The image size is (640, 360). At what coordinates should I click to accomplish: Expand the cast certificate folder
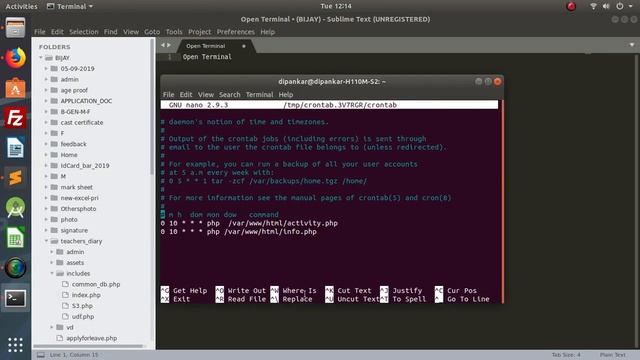pyautogui.click(x=46, y=122)
